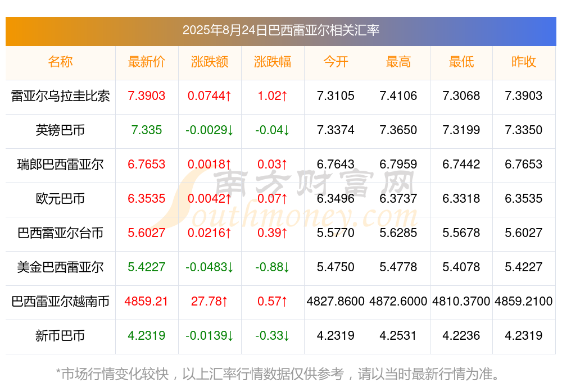Screen dimensions: 562x392
Task: Click low value 5.5678
Action: [461, 233]
